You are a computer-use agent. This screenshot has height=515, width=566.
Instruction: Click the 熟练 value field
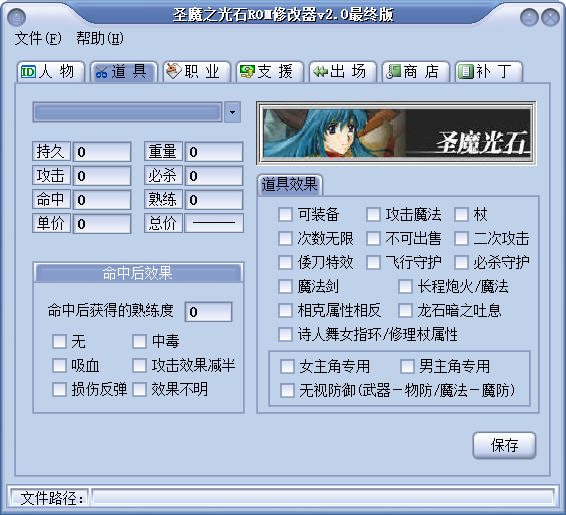click(x=214, y=200)
